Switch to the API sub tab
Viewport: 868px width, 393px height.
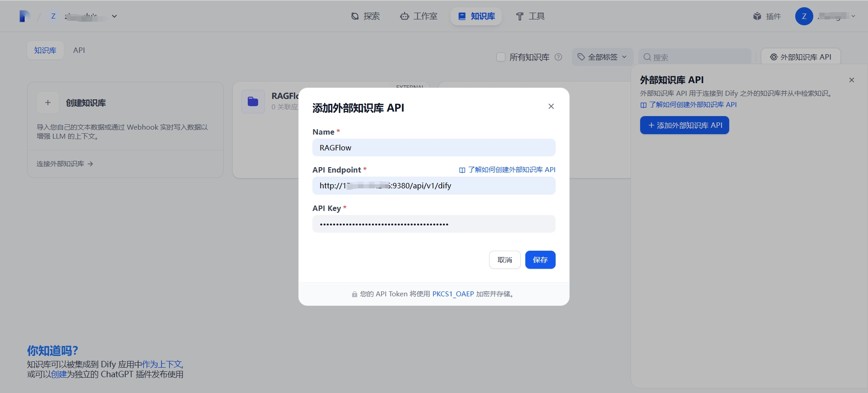tap(79, 50)
